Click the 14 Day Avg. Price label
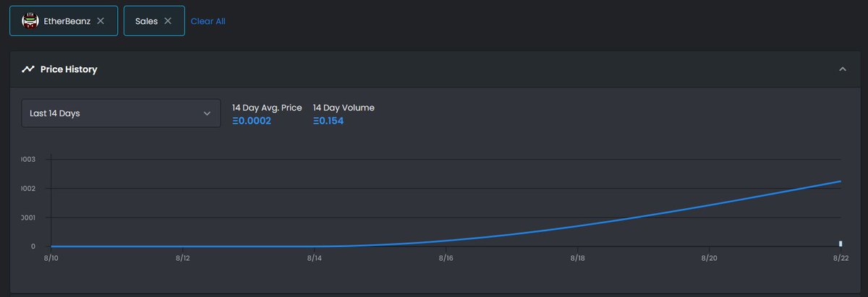Screen dimensions: 868x297 point(267,108)
